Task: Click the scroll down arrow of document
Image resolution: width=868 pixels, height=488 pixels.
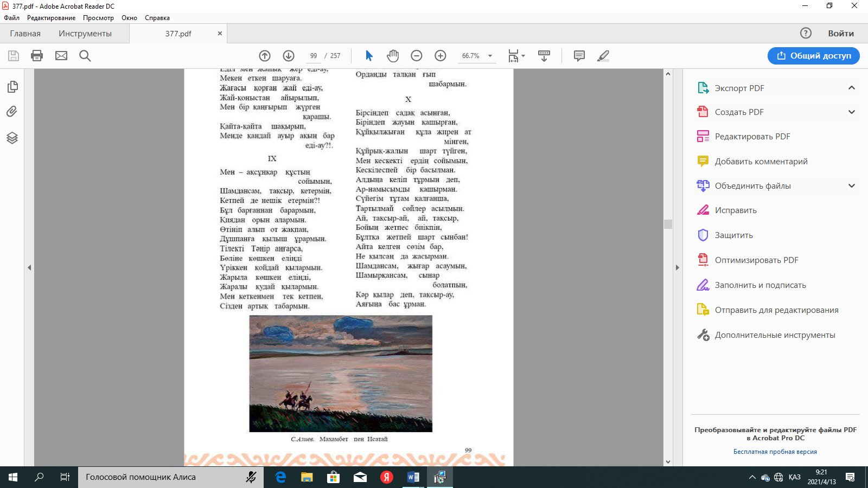Action: point(668,462)
